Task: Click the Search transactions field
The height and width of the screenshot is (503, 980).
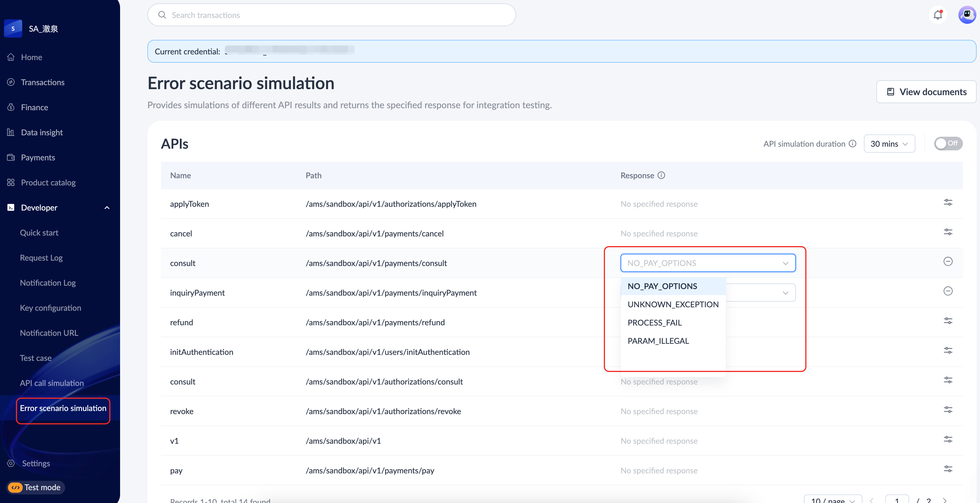Action: point(331,15)
